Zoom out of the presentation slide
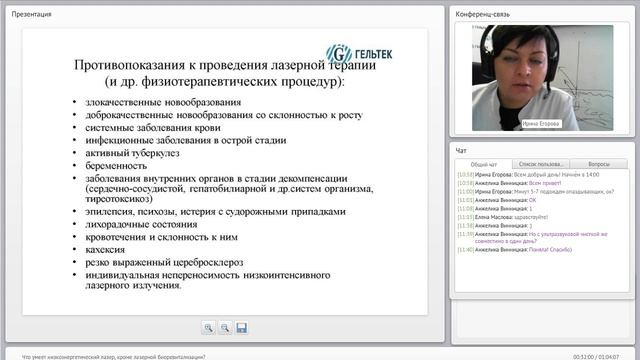 point(225,328)
